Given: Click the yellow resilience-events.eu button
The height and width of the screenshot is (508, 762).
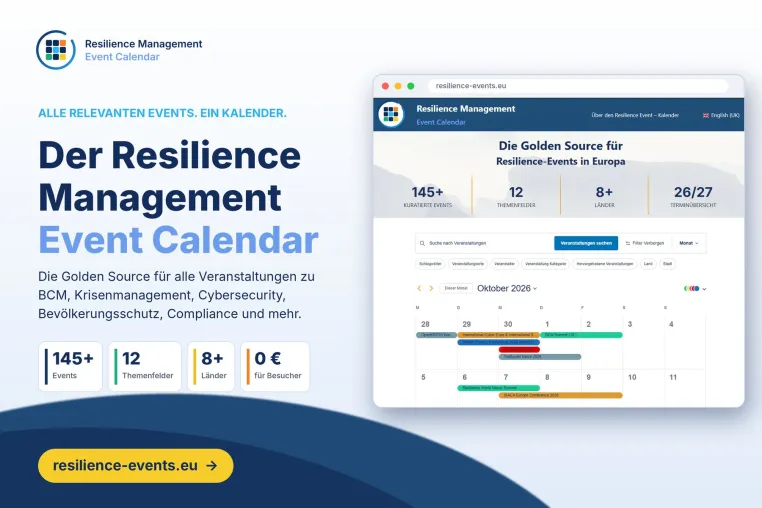Looking at the screenshot, I should coord(136,466).
